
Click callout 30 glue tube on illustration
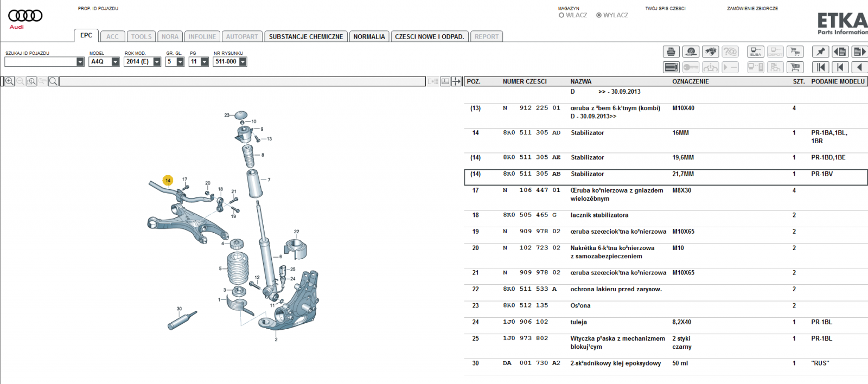[x=179, y=309]
